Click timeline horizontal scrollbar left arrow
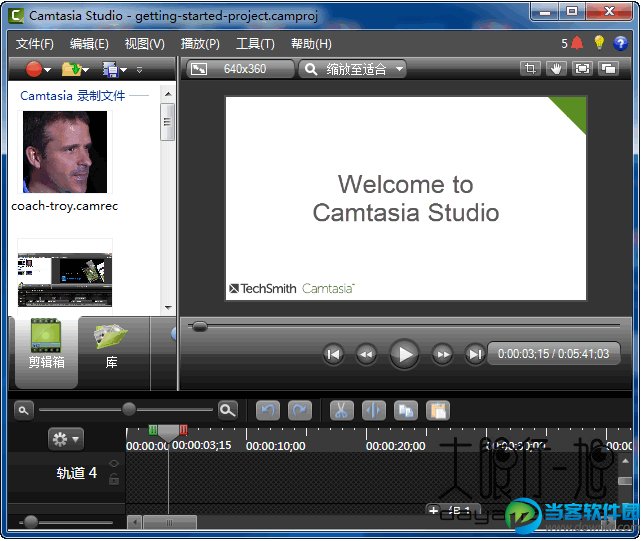The height and width of the screenshot is (541, 641). [134, 522]
